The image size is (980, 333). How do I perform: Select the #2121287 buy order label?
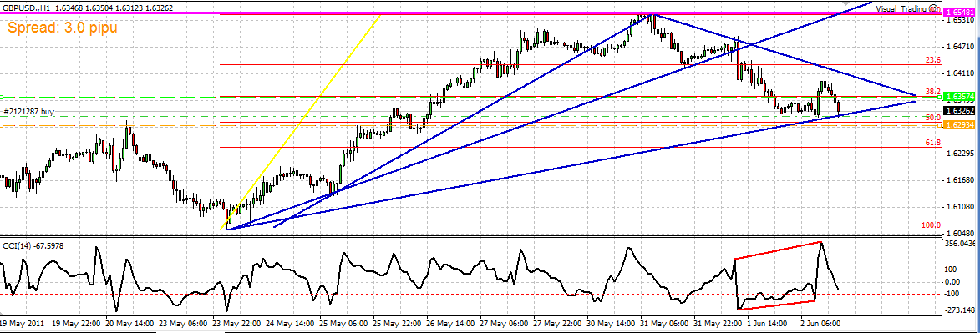tap(28, 111)
